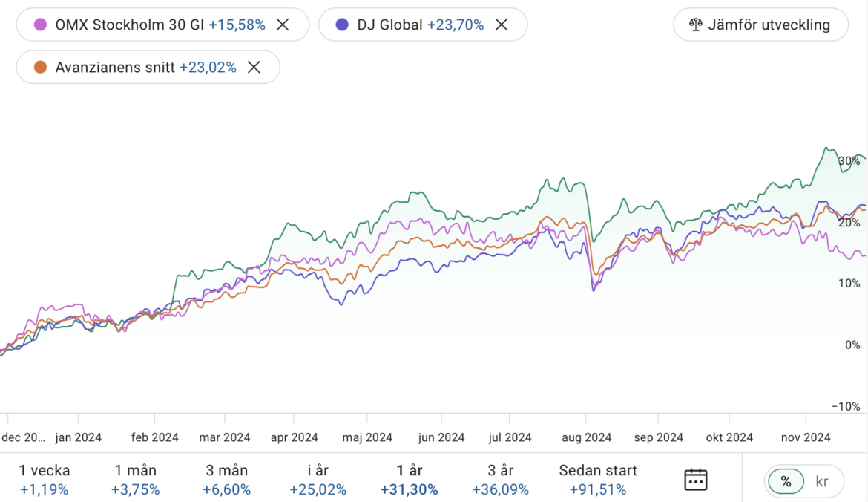Choose the 3 mån period
Image resolution: width=868 pixels, height=502 pixels.
pyautogui.click(x=227, y=480)
